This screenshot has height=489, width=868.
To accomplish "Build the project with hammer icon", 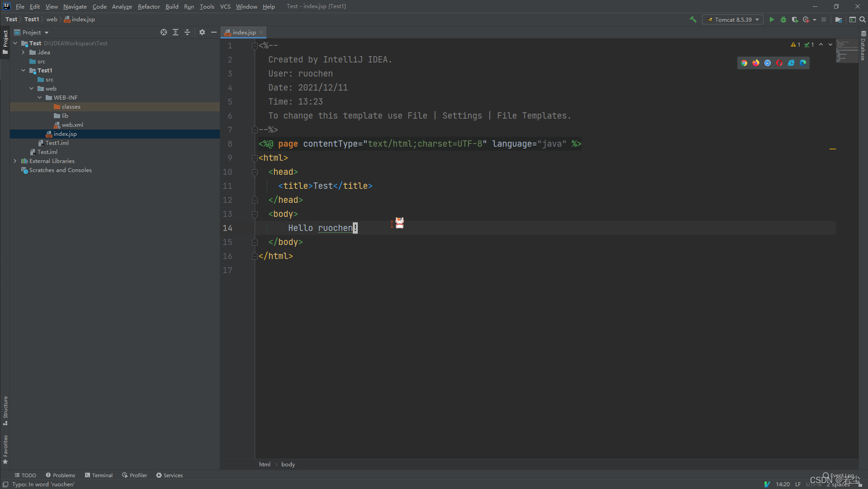I will tap(693, 19).
